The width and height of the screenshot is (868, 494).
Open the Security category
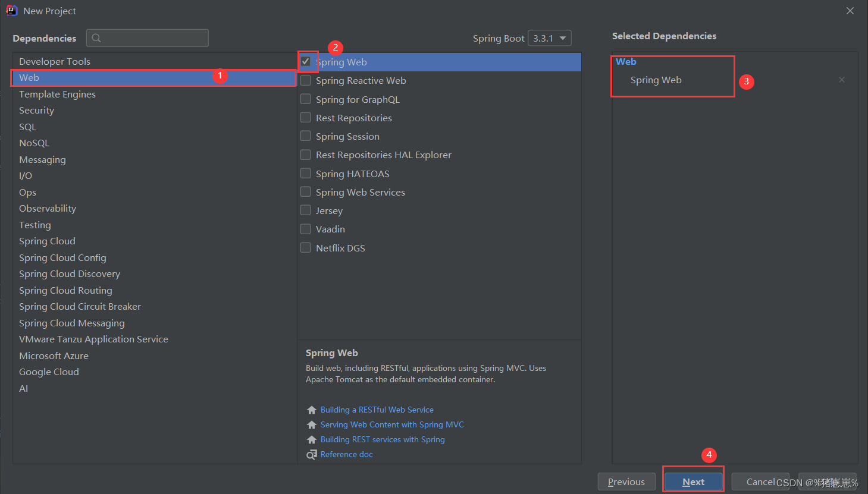point(154,111)
